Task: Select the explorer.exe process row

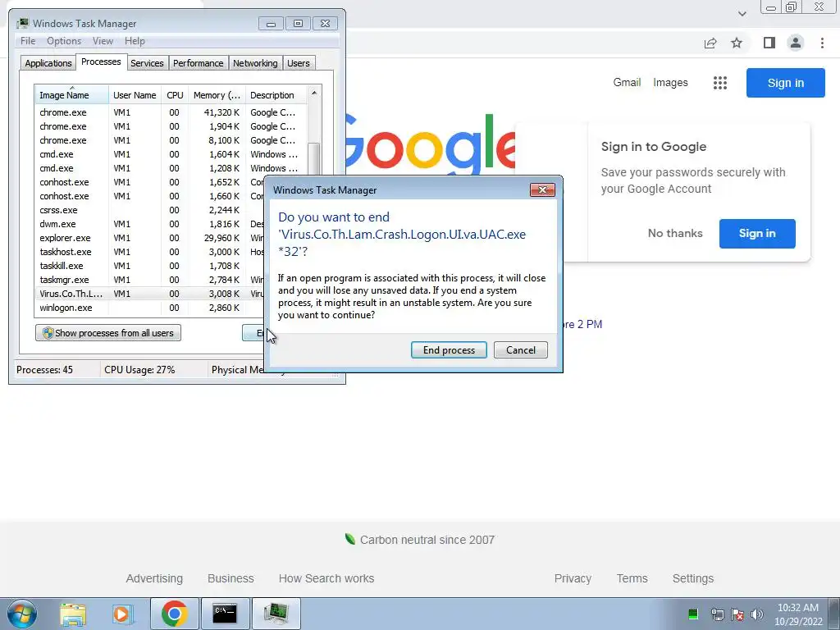Action: 150,238
